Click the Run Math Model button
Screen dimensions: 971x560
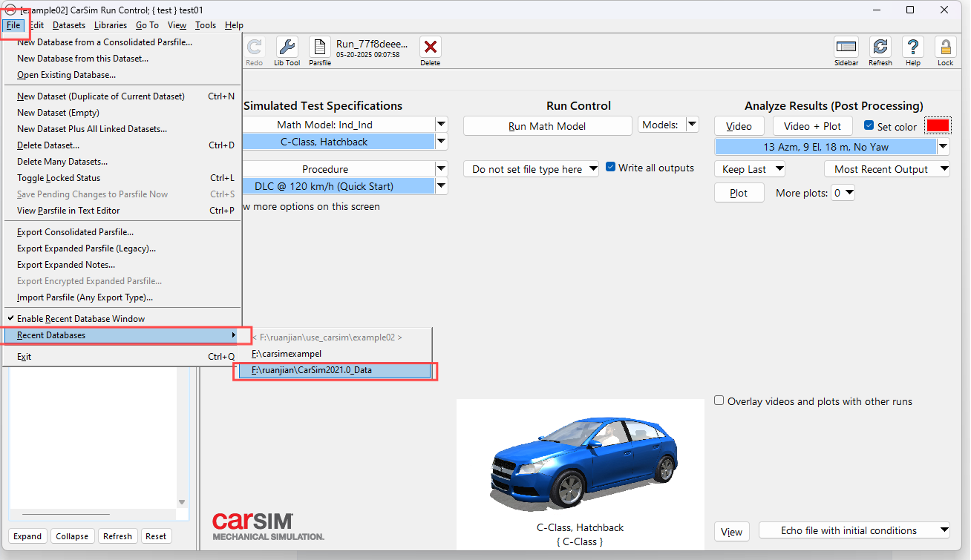[547, 126]
